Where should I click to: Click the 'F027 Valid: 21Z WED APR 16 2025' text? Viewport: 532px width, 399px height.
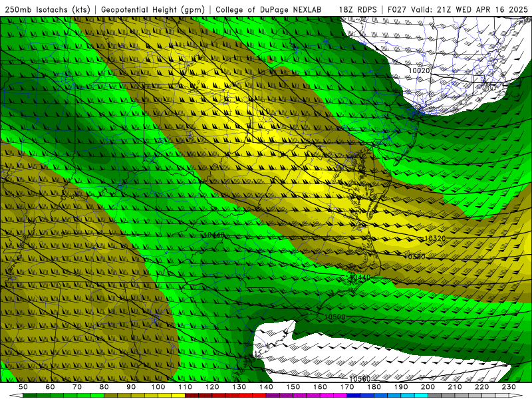pyautogui.click(x=458, y=9)
